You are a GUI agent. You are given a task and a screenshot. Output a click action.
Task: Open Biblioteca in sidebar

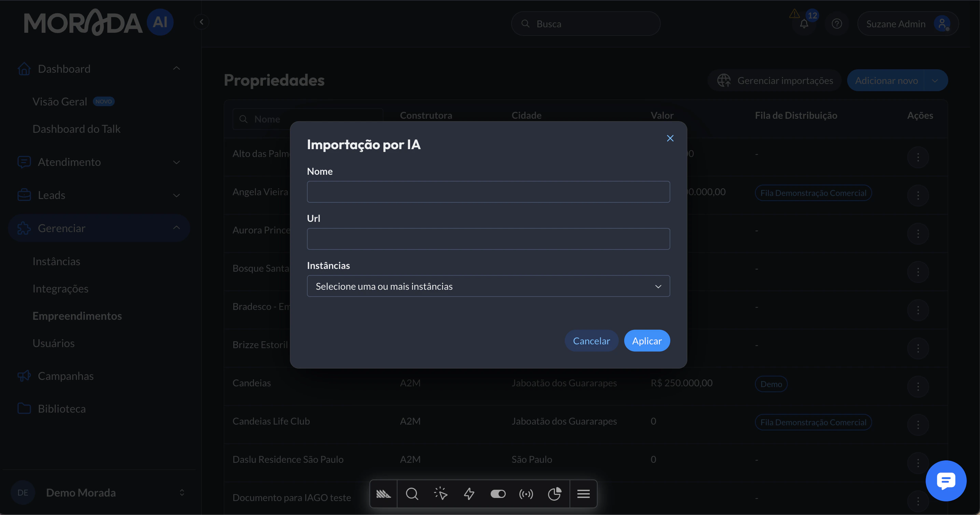point(61,409)
